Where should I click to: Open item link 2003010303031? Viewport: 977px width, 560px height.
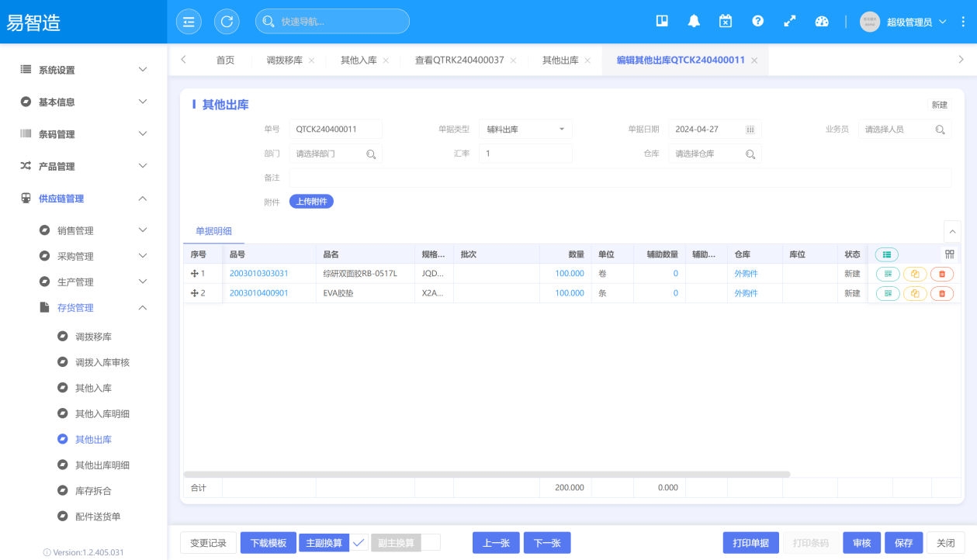pos(258,274)
